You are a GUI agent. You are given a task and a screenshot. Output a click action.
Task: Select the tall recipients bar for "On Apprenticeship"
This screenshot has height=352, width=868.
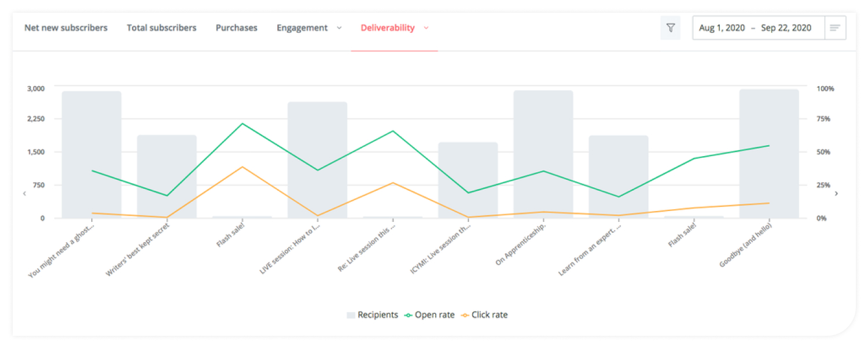[542, 153]
